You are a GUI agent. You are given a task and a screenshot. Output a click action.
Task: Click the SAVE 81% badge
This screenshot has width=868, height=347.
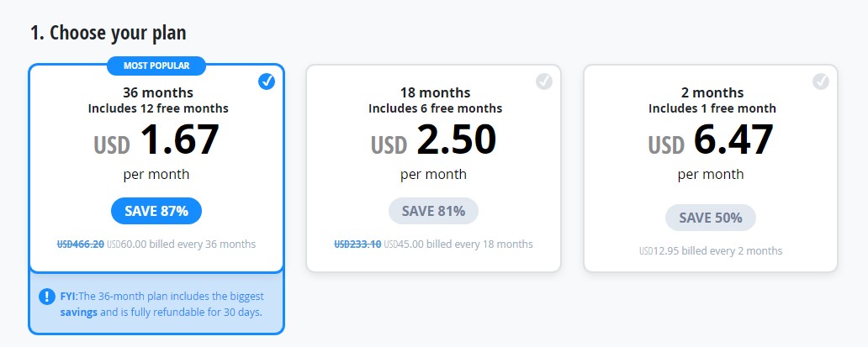[433, 211]
